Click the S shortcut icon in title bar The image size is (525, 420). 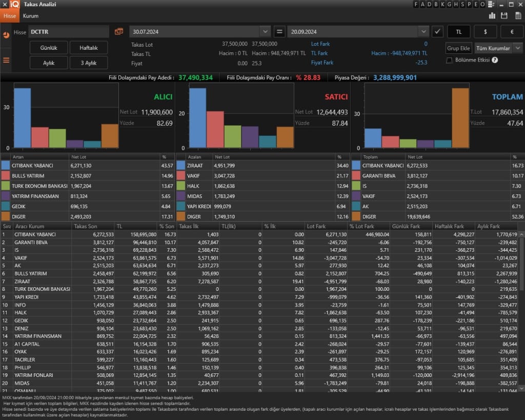[463, 4]
